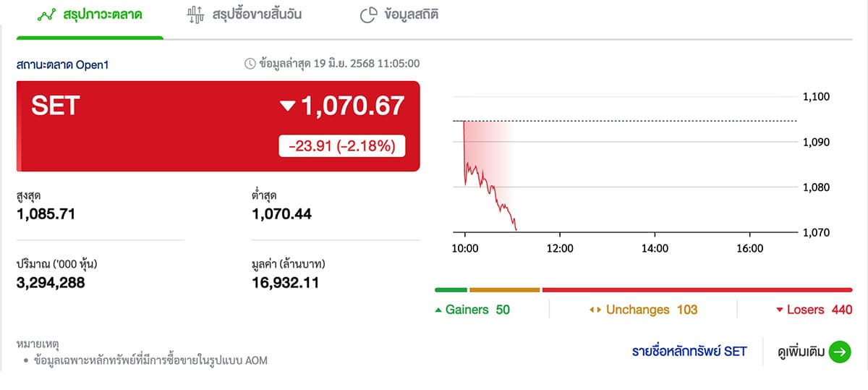Click the line chart icon on the first tab
This screenshot has height=390, width=868.
click(x=47, y=14)
